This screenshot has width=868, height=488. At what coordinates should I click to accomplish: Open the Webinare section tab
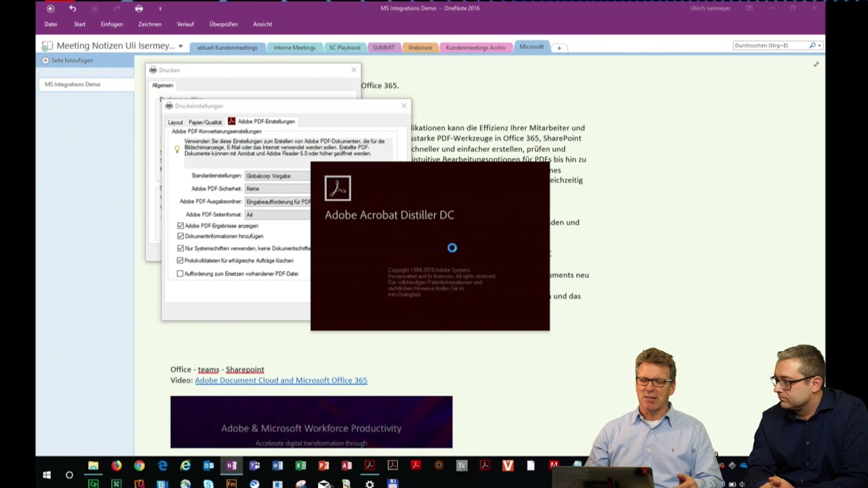tap(420, 47)
